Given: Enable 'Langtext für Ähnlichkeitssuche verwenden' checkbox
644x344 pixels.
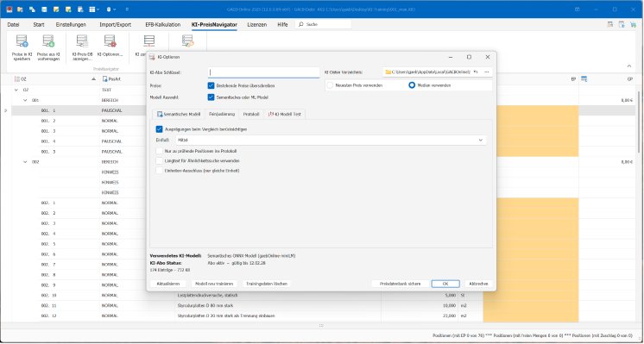Looking at the screenshot, I should pyautogui.click(x=160, y=160).
